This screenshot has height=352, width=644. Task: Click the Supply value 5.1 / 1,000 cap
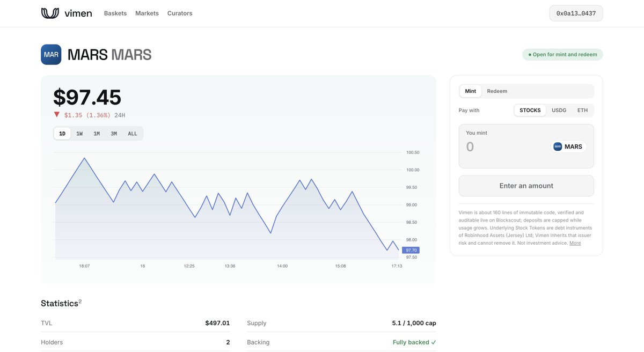414,323
